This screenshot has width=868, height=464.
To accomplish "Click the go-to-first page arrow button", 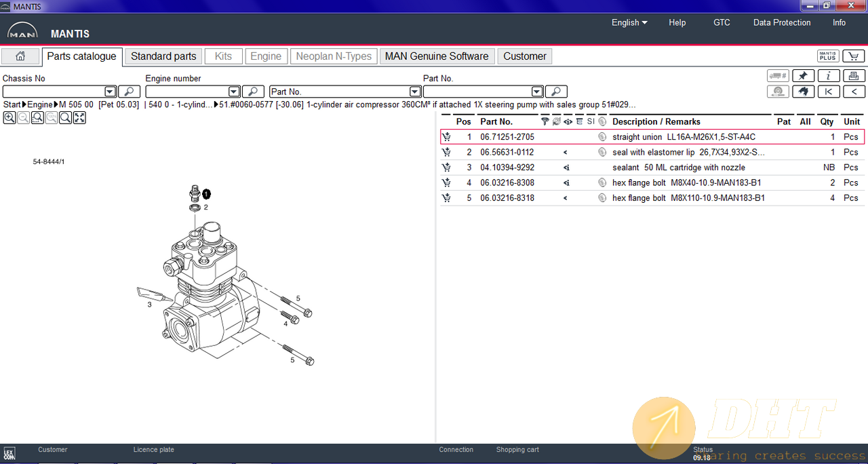I will [829, 92].
